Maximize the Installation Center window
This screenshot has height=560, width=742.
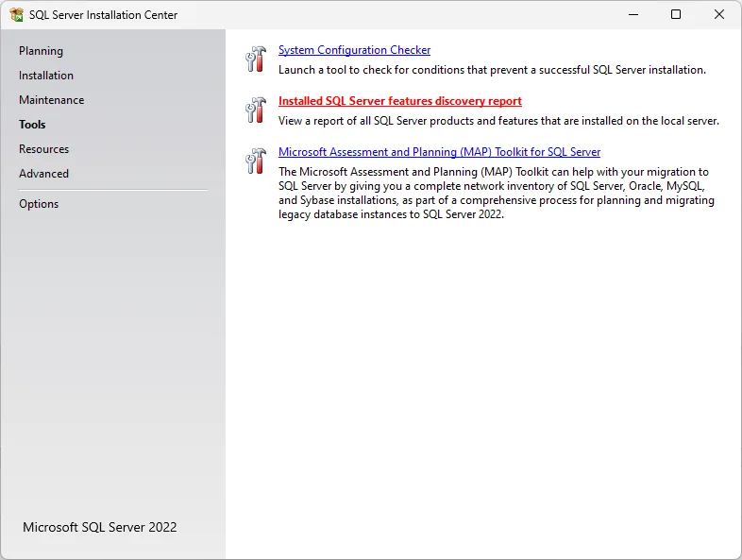676,15
